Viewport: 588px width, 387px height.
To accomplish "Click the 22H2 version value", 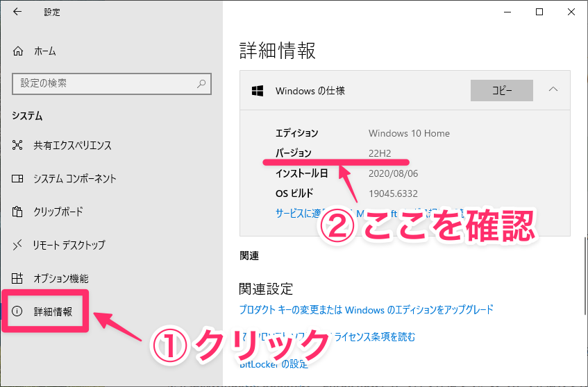I will 380,153.
